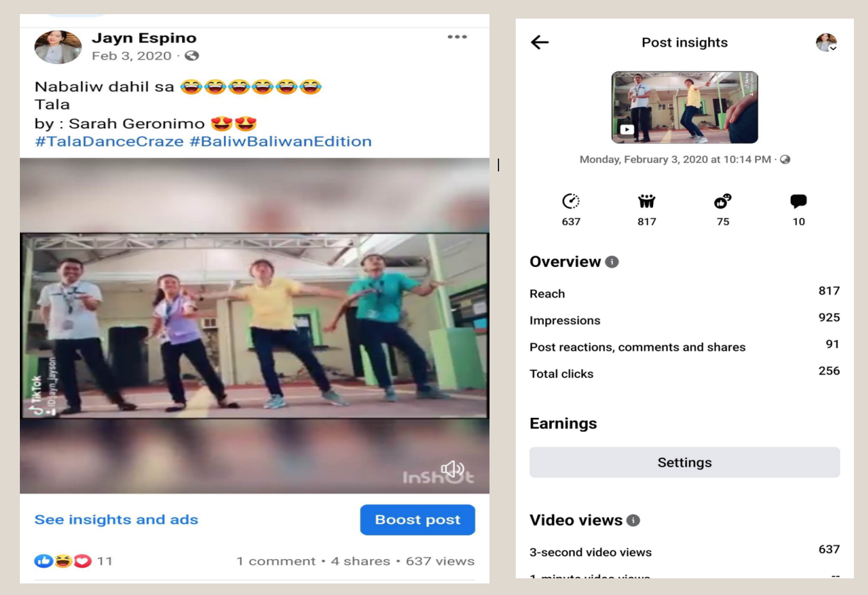
Task: Click the Feb 3, 2020 post date
Action: coord(132,56)
